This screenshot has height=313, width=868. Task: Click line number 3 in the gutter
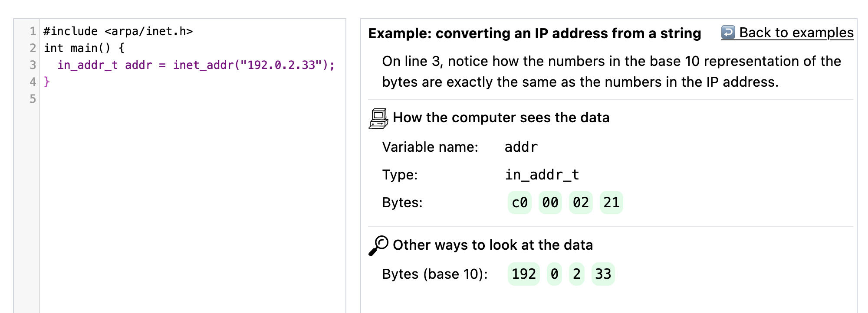pyautogui.click(x=33, y=65)
